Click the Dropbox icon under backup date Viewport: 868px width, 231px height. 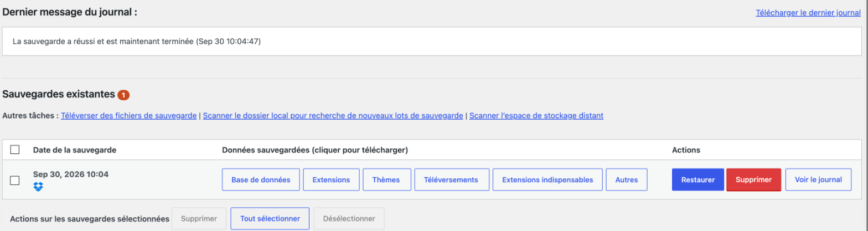click(38, 187)
